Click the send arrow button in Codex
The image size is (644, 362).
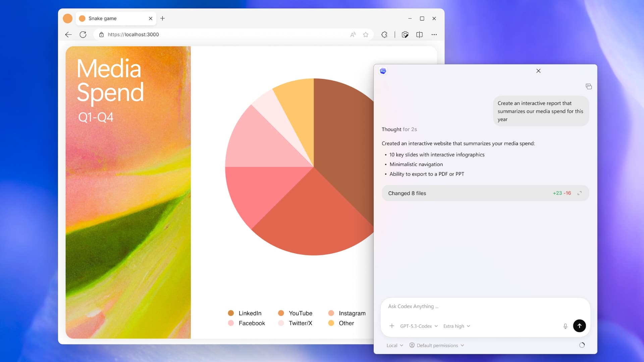(x=580, y=325)
